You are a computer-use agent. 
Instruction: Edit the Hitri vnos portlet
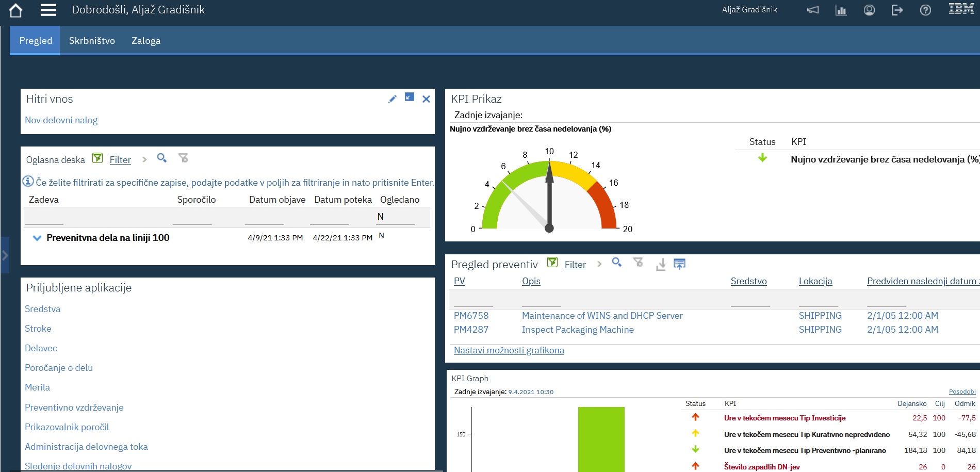coord(393,99)
